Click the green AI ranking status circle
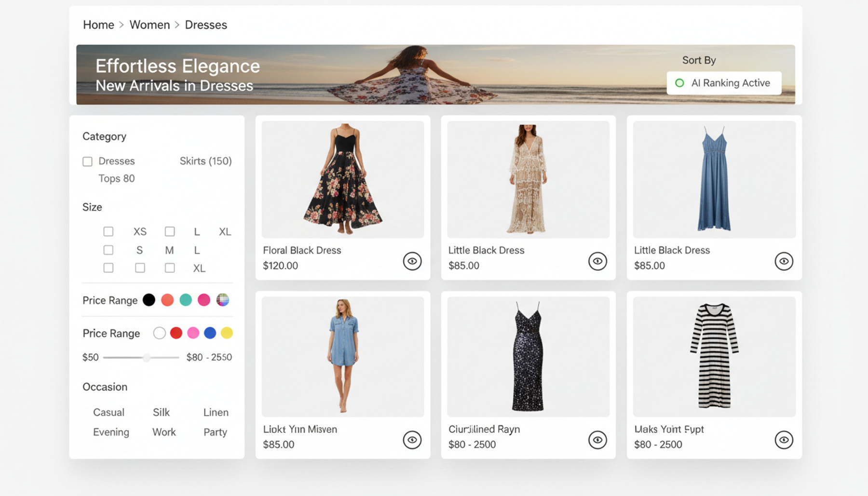The height and width of the screenshot is (496, 868). point(679,83)
